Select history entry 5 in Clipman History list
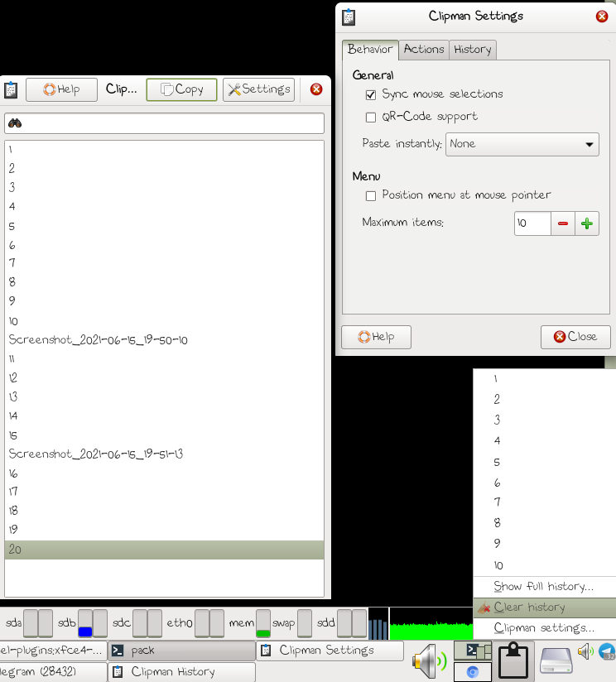The height and width of the screenshot is (682, 616). click(x=165, y=227)
